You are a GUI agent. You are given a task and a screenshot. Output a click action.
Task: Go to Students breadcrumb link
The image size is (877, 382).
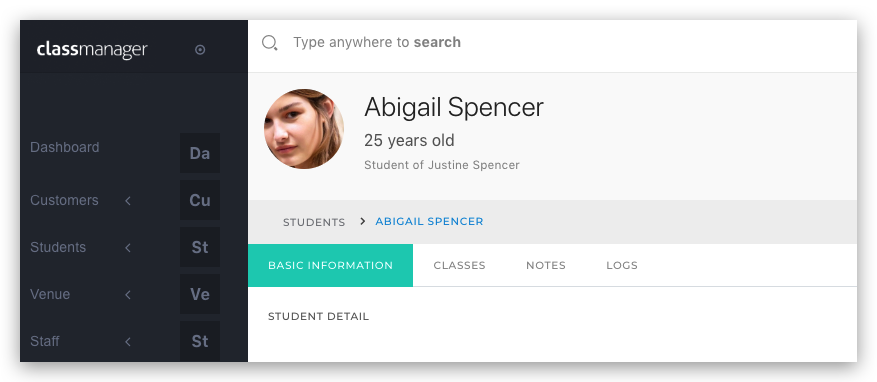(314, 222)
